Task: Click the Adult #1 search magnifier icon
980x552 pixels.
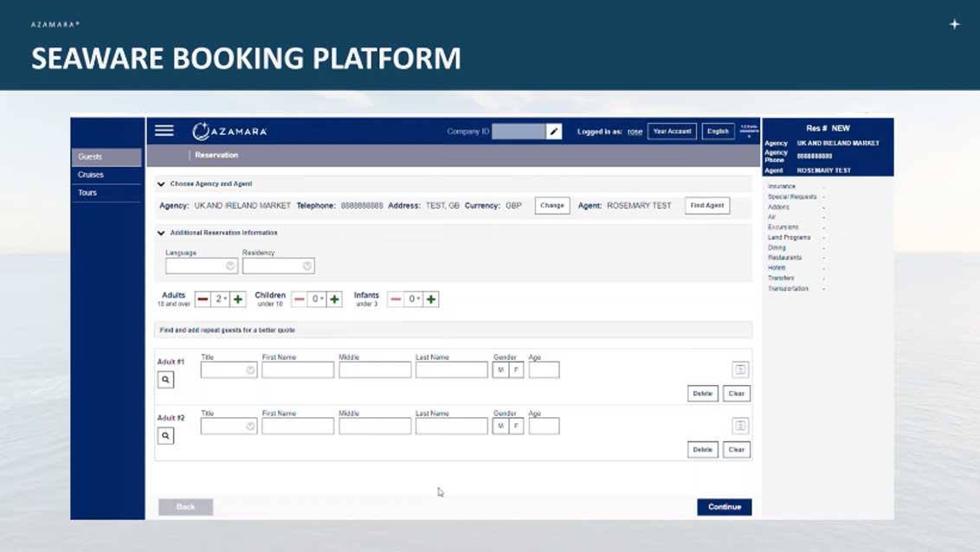Action: click(166, 380)
